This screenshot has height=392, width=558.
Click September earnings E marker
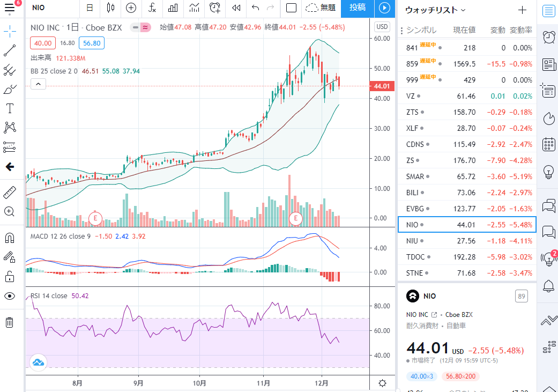click(x=95, y=218)
